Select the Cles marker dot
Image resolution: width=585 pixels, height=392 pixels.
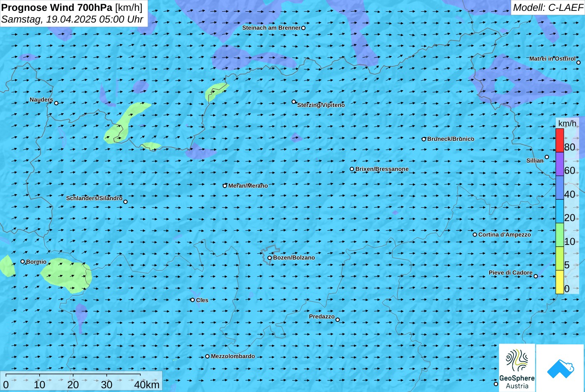pyautogui.click(x=193, y=300)
